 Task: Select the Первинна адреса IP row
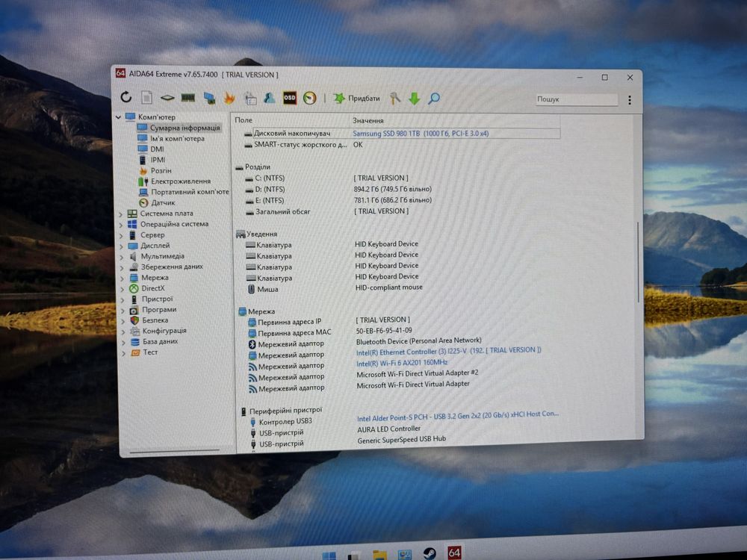pyautogui.click(x=290, y=321)
